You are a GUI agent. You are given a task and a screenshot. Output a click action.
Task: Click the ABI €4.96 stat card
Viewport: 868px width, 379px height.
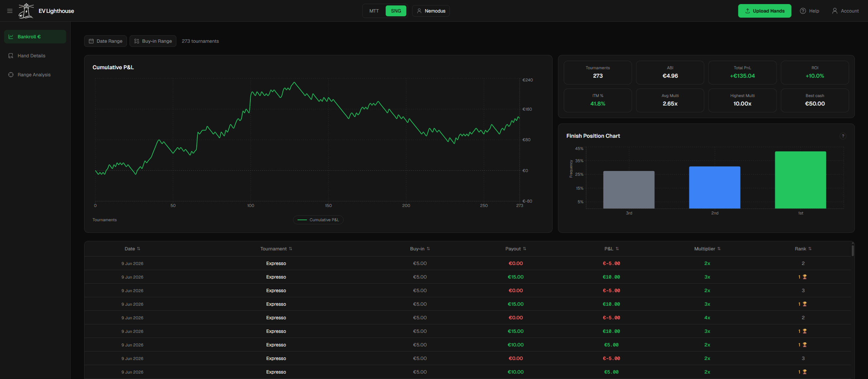pos(670,73)
